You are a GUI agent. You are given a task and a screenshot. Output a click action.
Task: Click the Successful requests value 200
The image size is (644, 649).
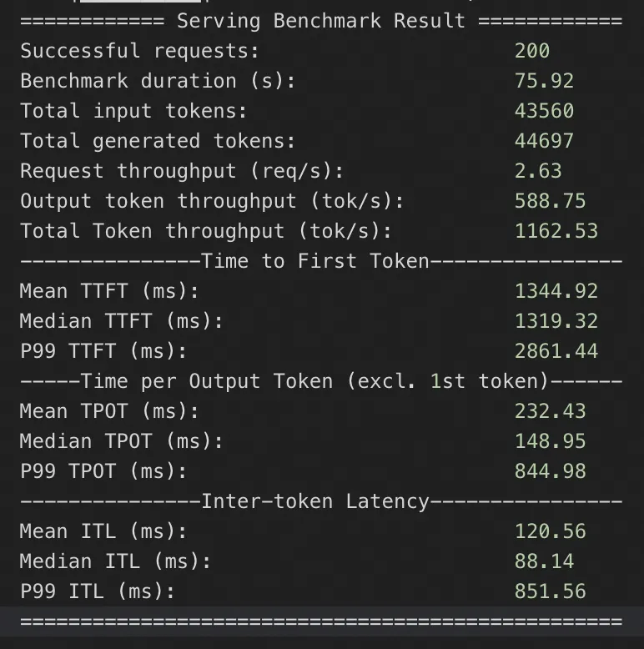[x=532, y=51]
